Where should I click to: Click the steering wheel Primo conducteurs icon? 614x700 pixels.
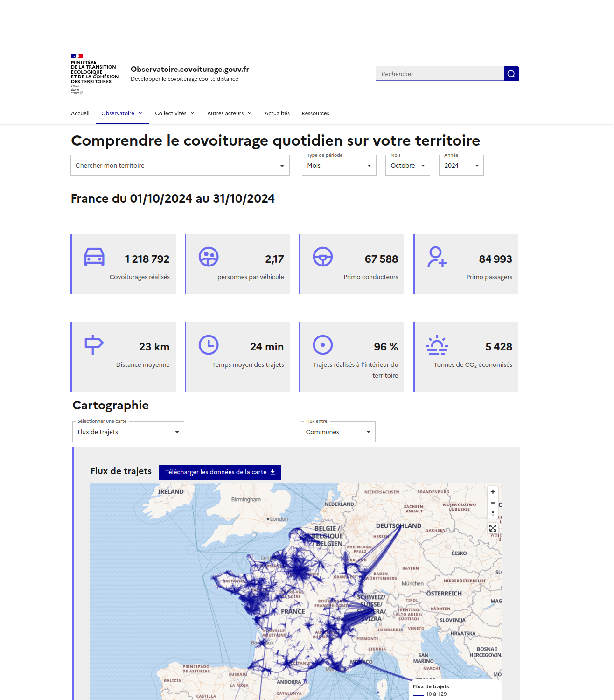coord(322,257)
